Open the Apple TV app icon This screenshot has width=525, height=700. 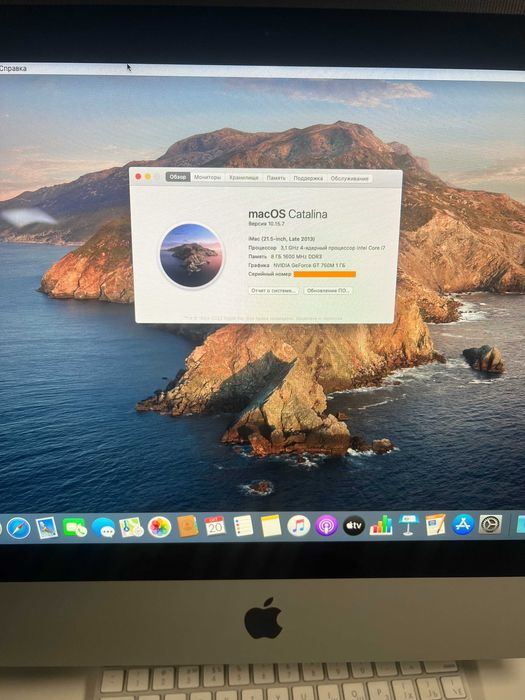pos(354,525)
